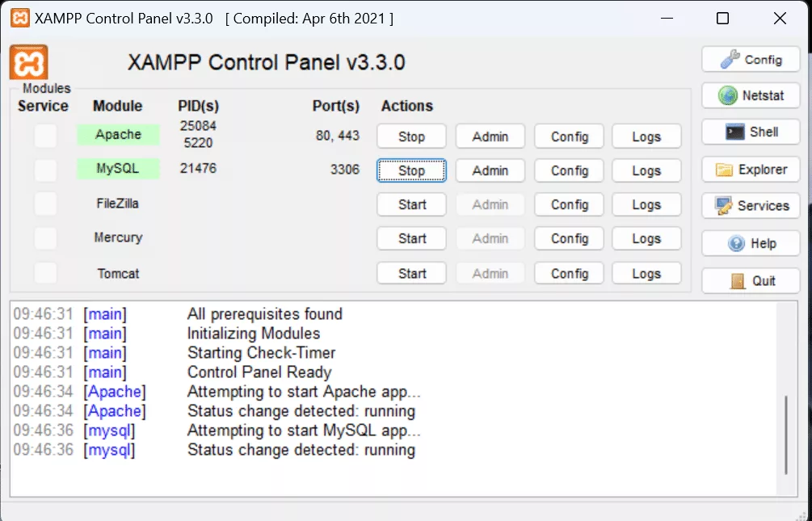812x521 pixels.
Task: Open Apache Config options
Action: [x=569, y=137]
